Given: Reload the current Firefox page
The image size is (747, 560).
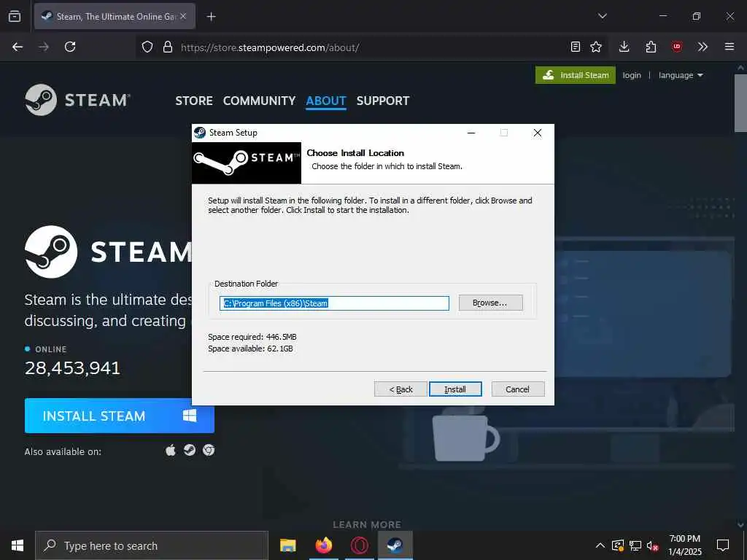Looking at the screenshot, I should coord(70,47).
